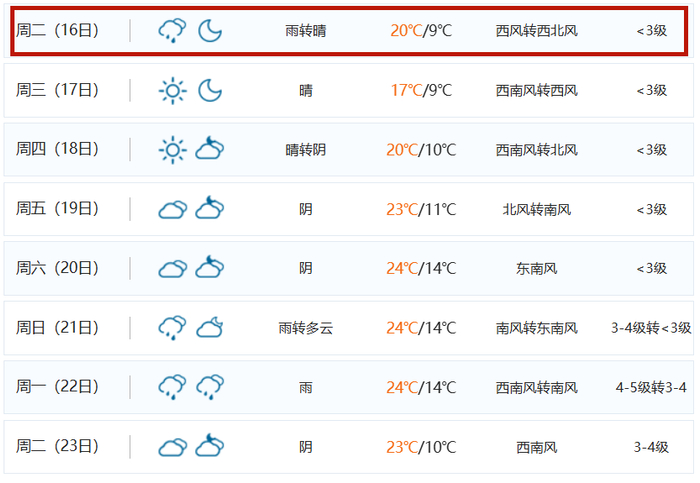Click the 17℃/9℃ temperature reading
This screenshot has height=483, width=700.
pyautogui.click(x=421, y=91)
